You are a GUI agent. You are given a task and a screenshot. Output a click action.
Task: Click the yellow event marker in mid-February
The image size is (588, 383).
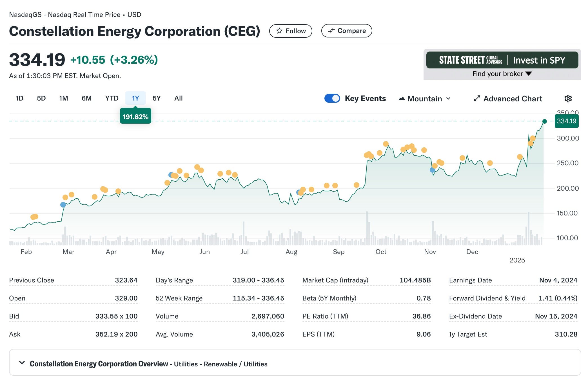[x=34, y=217]
